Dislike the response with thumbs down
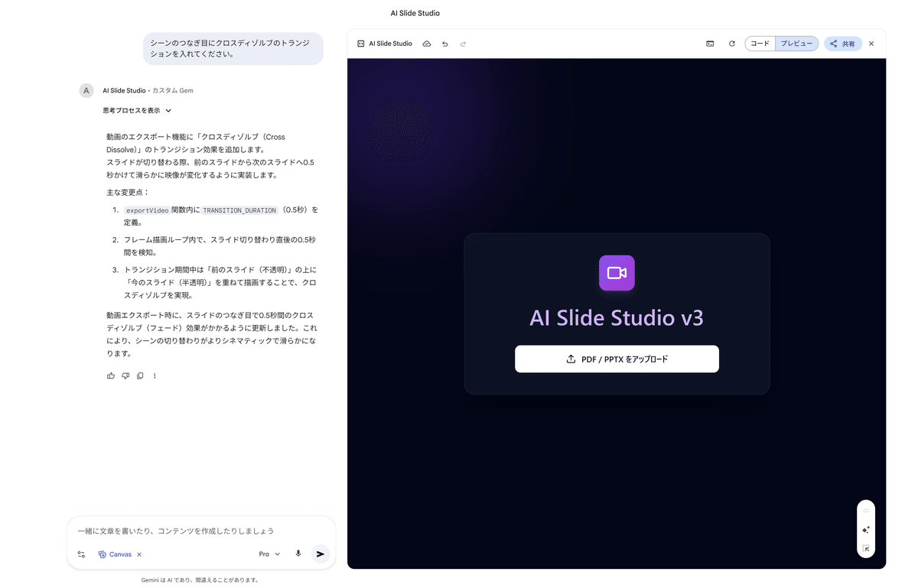918x588 pixels. [125, 375]
